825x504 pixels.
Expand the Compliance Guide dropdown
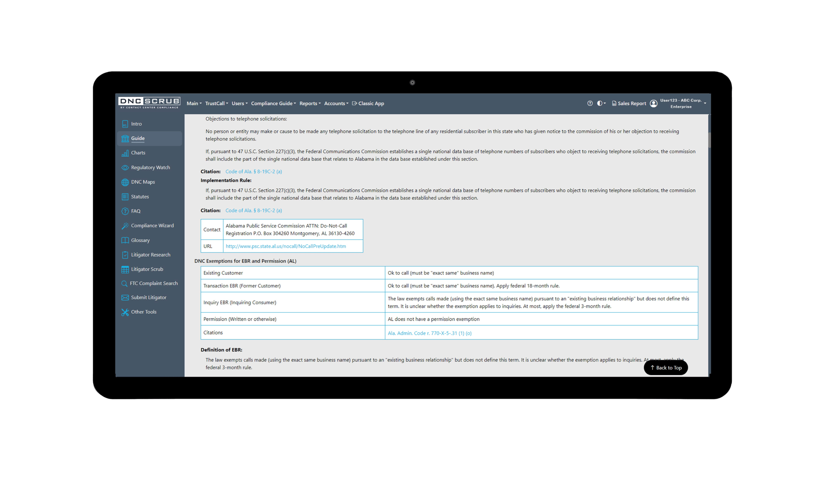(273, 103)
